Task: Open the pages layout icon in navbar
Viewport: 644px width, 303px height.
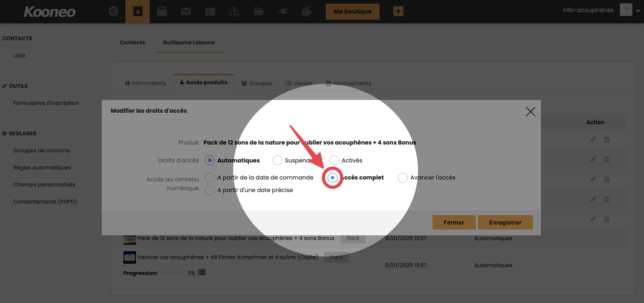Action: pos(210,11)
